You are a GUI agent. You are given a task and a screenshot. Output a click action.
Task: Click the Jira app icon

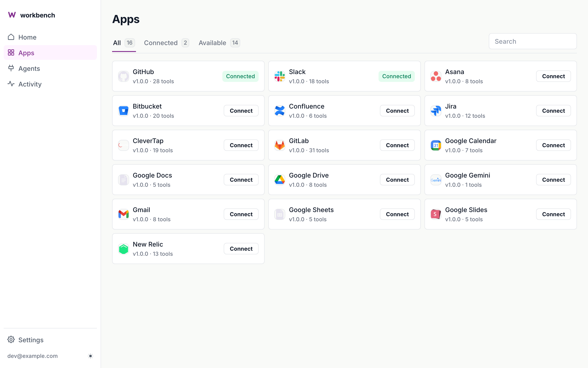[x=436, y=111]
